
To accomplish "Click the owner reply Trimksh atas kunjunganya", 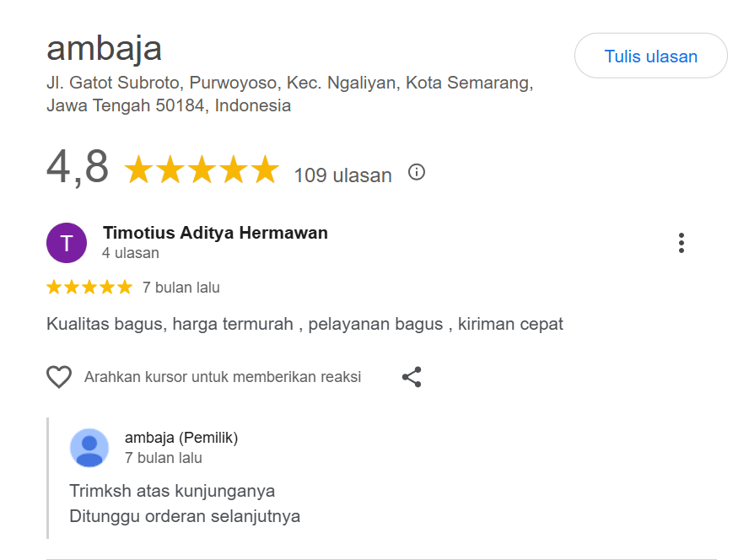I will pos(172,491).
